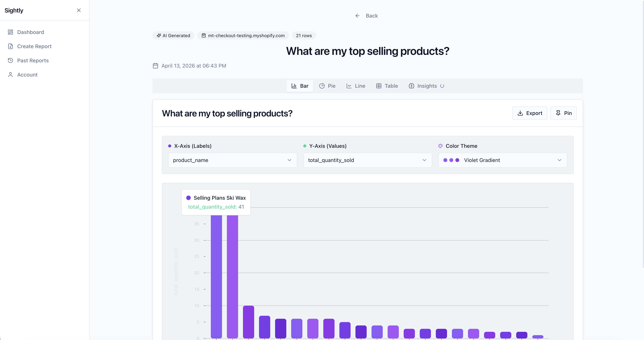644x340 pixels.
Task: Click the pin icon on Pin button
Action: coord(558,113)
